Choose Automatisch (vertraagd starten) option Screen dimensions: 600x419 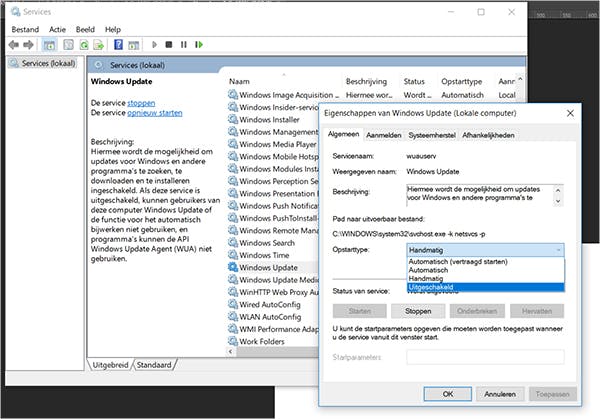click(485, 262)
